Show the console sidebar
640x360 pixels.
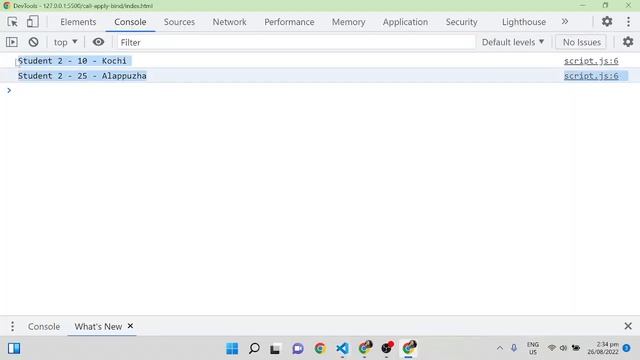click(12, 42)
